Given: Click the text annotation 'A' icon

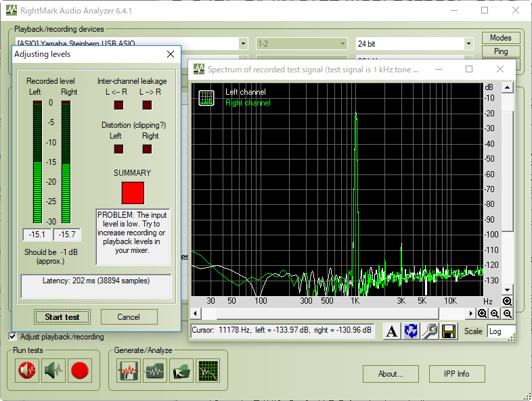Looking at the screenshot, I should (391, 331).
